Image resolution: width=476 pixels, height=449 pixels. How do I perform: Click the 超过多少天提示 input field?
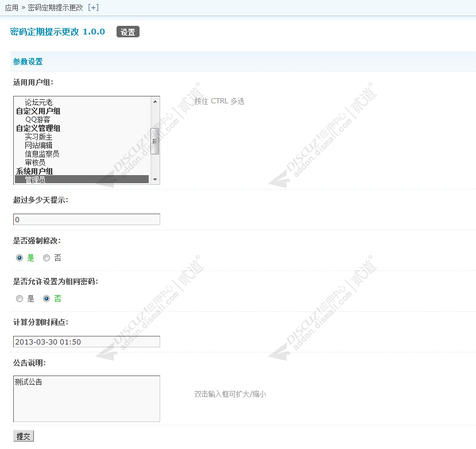coord(87,219)
